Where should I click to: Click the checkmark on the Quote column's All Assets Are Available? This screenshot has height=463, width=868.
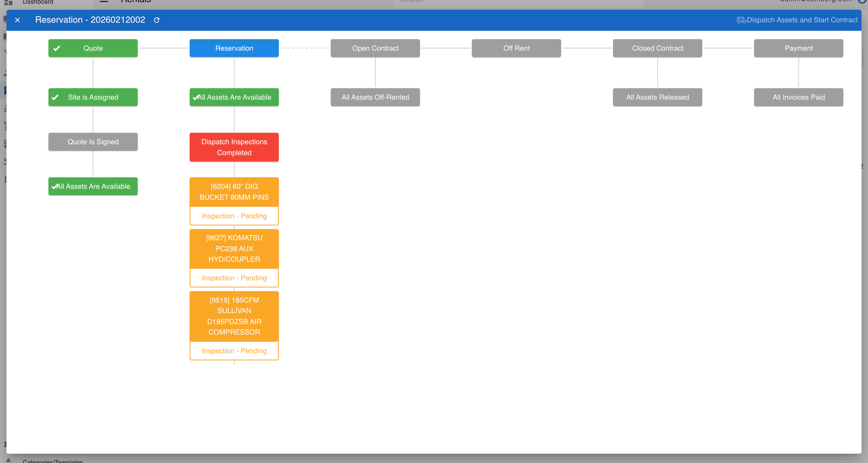click(54, 186)
